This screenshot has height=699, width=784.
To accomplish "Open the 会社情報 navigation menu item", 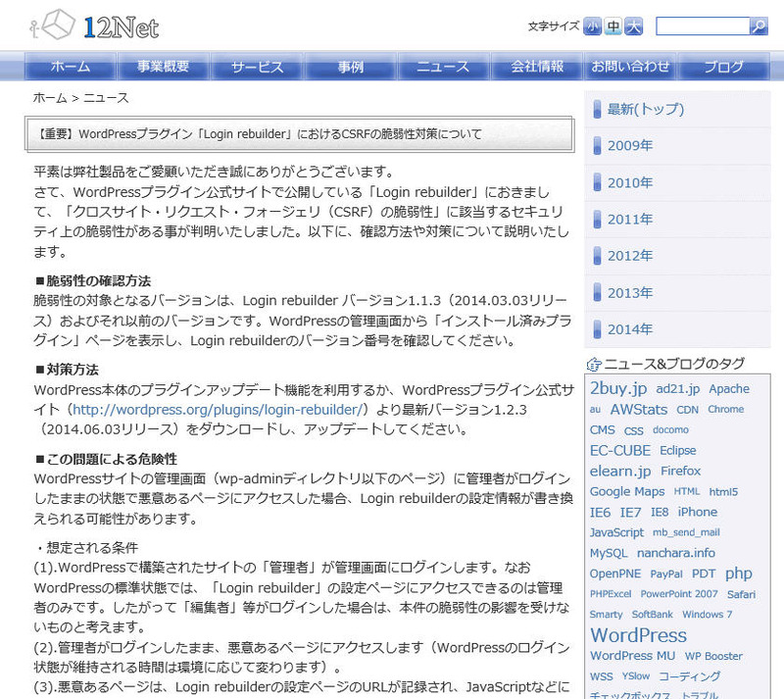I will (535, 67).
